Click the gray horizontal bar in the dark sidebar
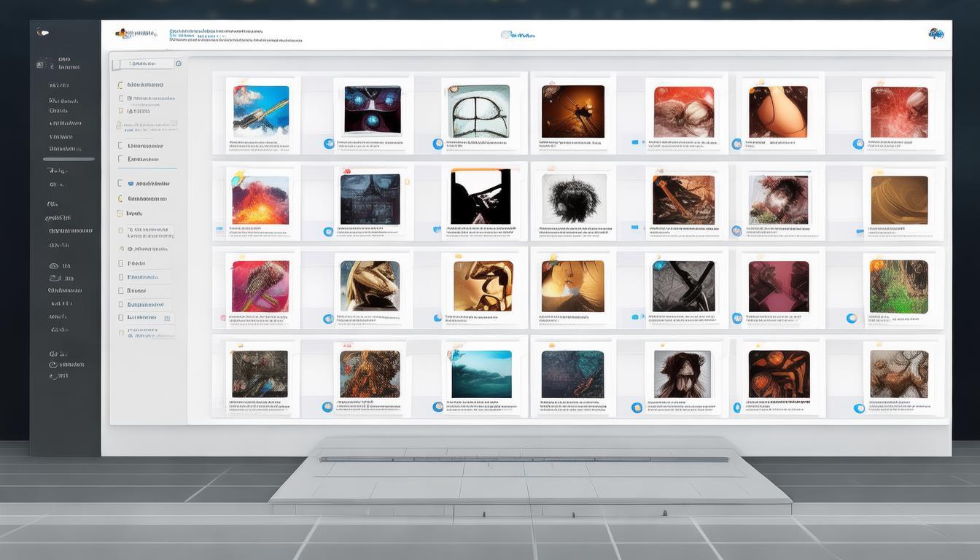 pyautogui.click(x=69, y=159)
